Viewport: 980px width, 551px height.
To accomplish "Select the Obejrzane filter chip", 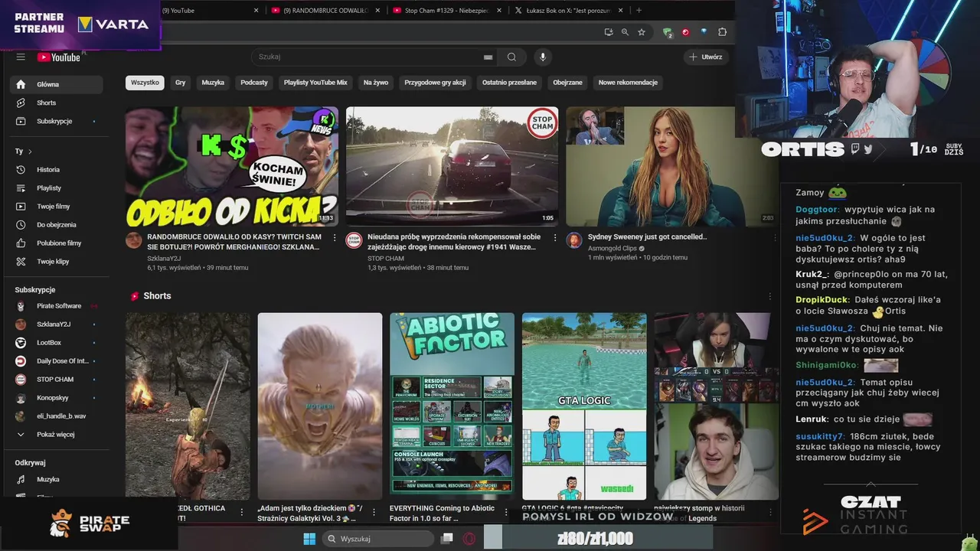I will click(x=567, y=83).
